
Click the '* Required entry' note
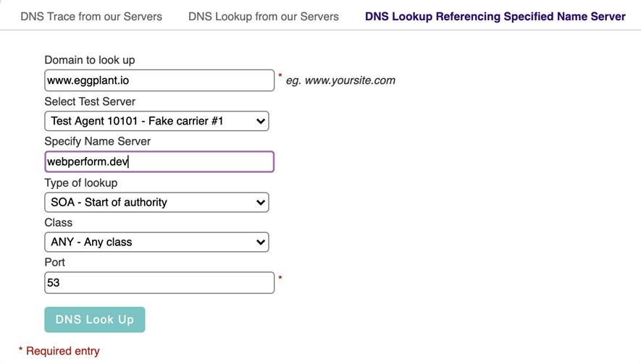pyautogui.click(x=59, y=351)
